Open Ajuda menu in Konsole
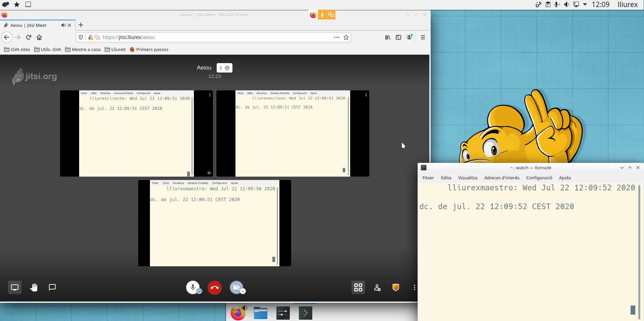 coord(565,178)
